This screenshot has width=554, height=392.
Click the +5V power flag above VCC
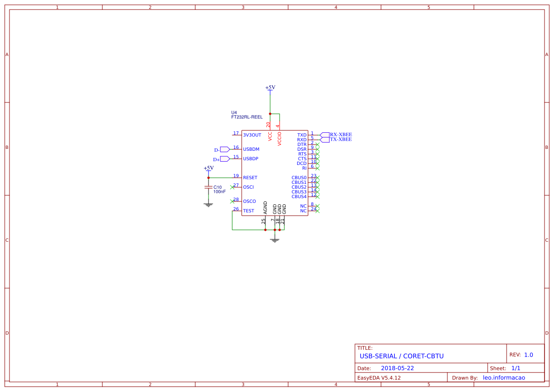(270, 88)
